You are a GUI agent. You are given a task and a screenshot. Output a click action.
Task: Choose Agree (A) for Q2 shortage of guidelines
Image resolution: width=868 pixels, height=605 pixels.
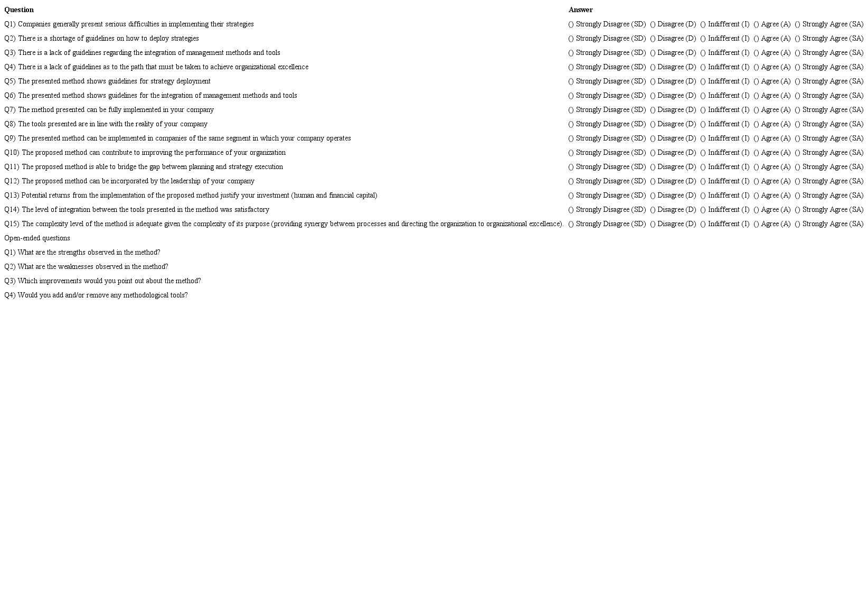[x=772, y=39]
